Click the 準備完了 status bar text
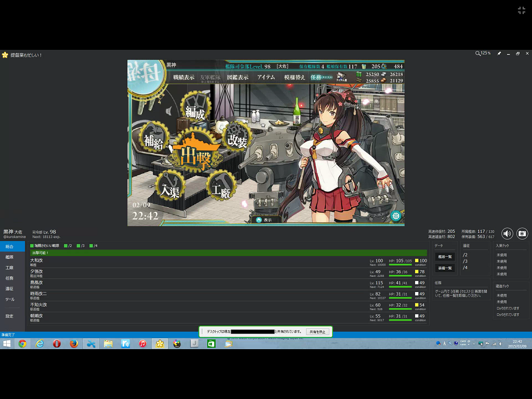532x399 pixels. pos(8,335)
